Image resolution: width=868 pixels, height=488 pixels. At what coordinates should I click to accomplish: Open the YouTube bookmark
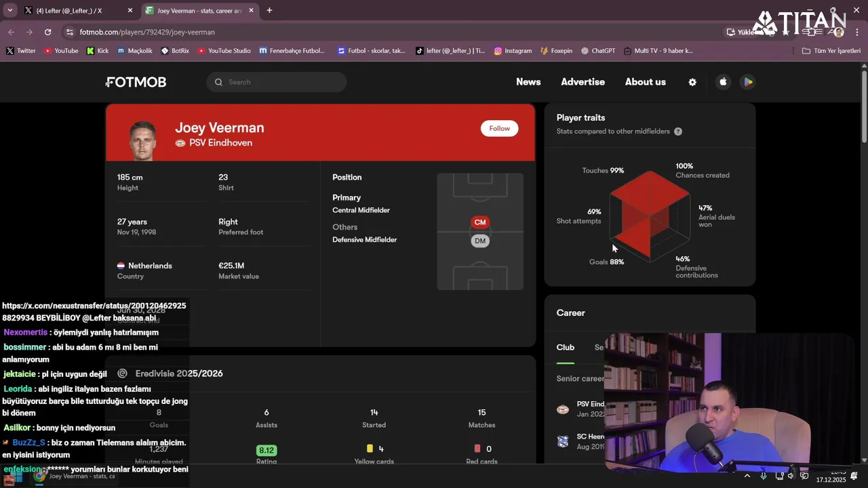(x=61, y=51)
